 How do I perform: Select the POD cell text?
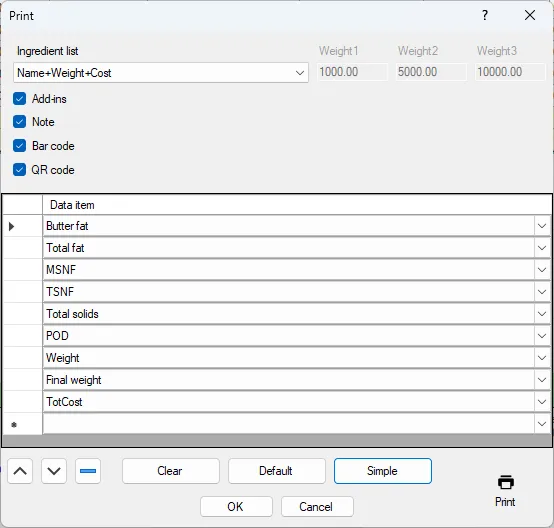tap(57, 336)
